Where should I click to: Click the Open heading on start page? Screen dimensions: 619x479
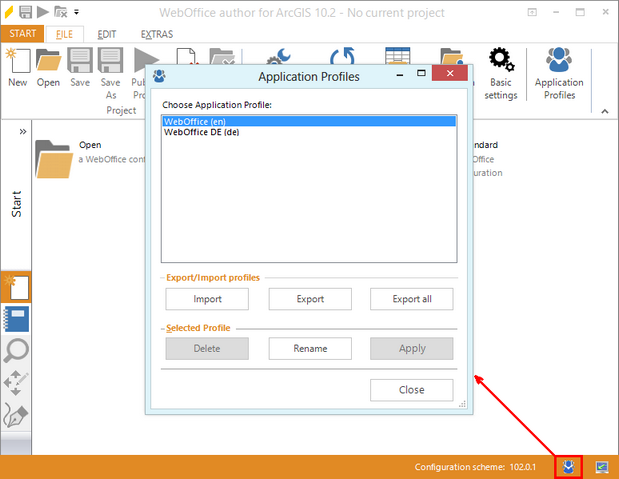[x=90, y=145]
